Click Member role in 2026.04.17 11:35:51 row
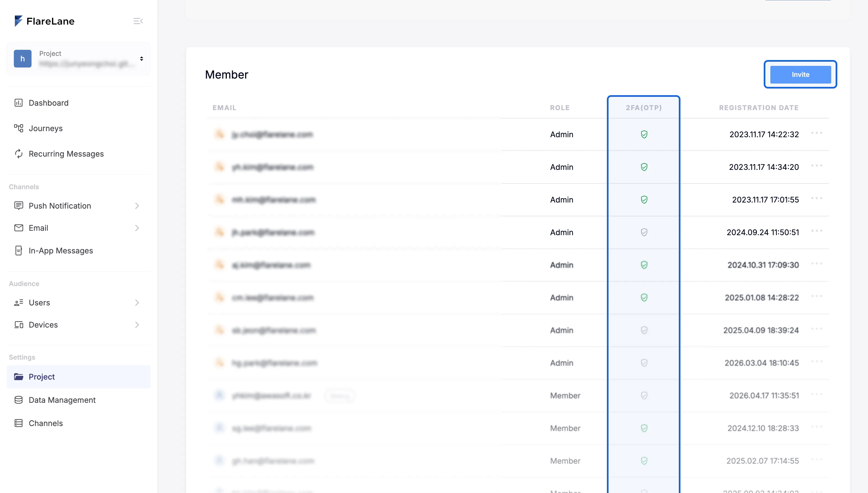 click(565, 396)
